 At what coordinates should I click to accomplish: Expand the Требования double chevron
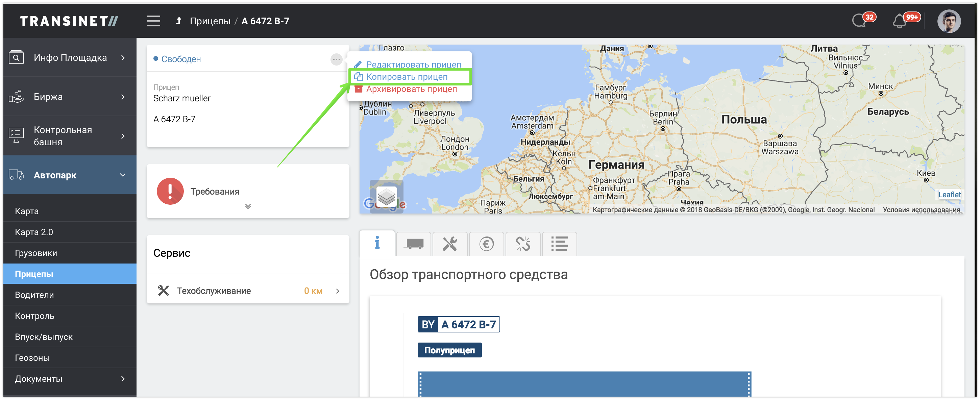click(x=248, y=206)
